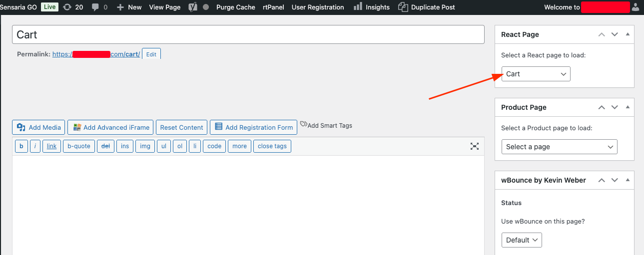The height and width of the screenshot is (255, 644).
Task: Open the New menu in admin bar
Action: [129, 7]
